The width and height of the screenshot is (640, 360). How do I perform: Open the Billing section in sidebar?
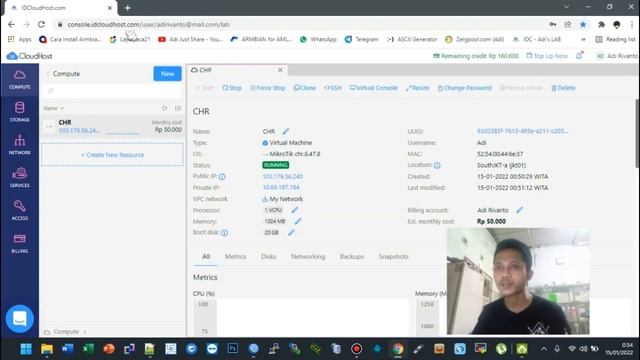click(x=20, y=243)
